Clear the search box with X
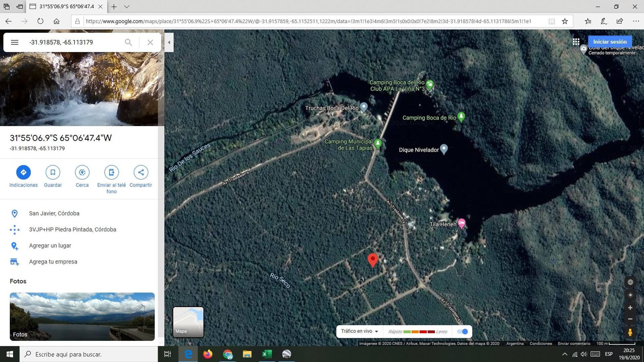 tap(150, 42)
